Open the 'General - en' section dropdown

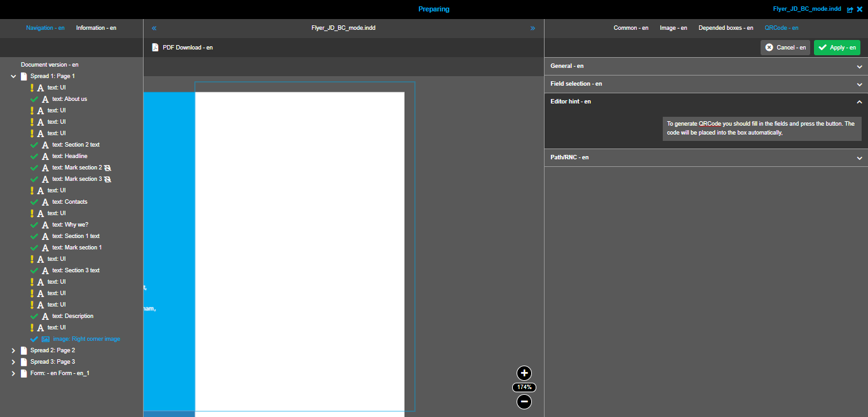click(859, 66)
